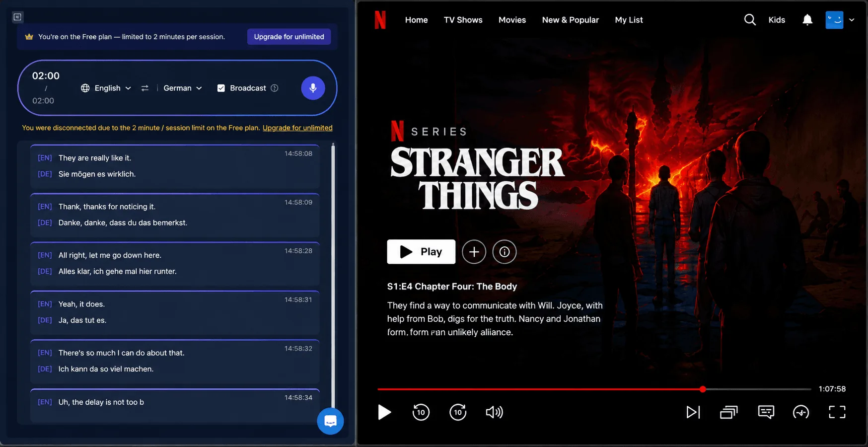Open the Movies section

(512, 20)
